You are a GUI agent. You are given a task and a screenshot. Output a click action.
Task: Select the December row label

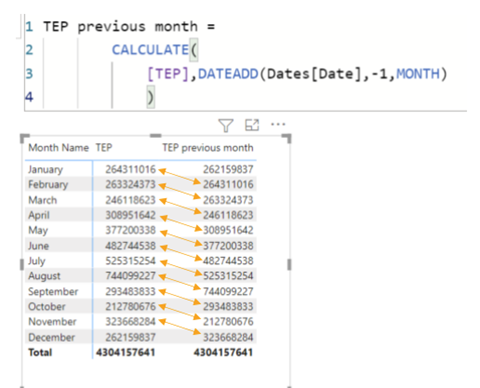click(x=52, y=337)
